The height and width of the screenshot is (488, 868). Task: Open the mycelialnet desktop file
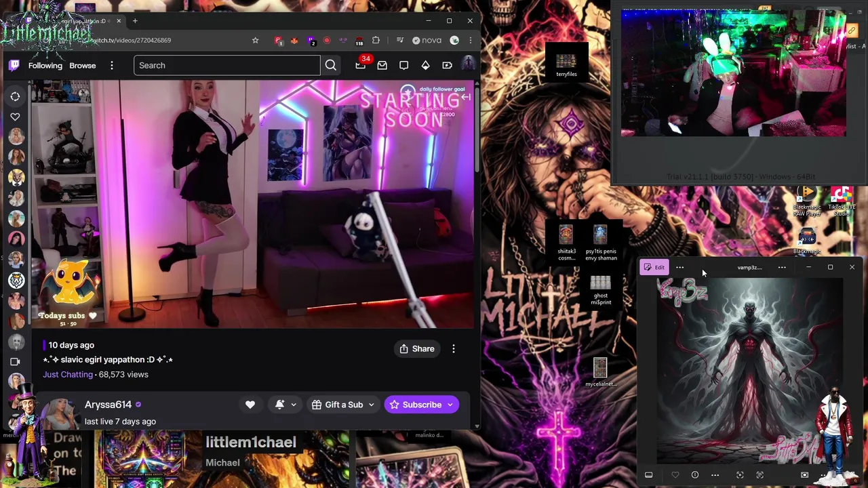600,373
